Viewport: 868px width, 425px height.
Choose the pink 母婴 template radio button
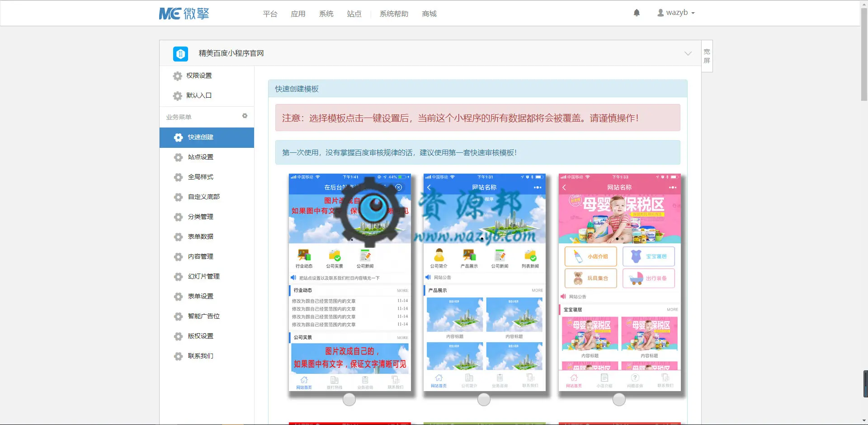[x=619, y=399]
